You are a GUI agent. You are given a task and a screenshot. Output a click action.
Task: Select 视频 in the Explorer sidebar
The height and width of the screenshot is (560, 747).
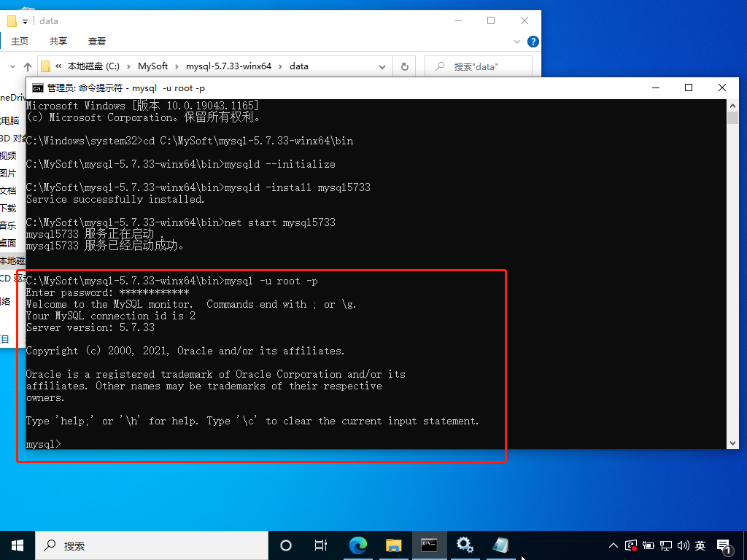(x=8, y=156)
